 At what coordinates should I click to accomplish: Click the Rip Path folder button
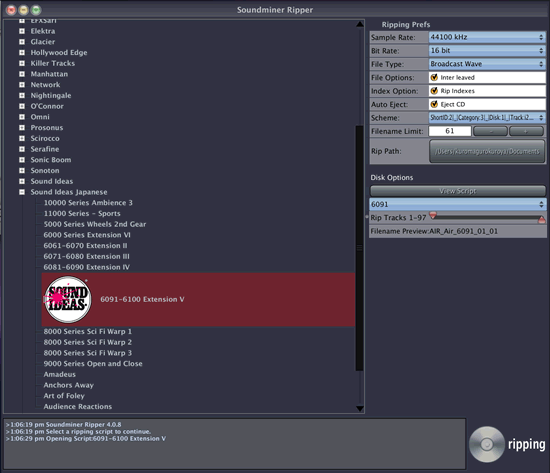487,151
